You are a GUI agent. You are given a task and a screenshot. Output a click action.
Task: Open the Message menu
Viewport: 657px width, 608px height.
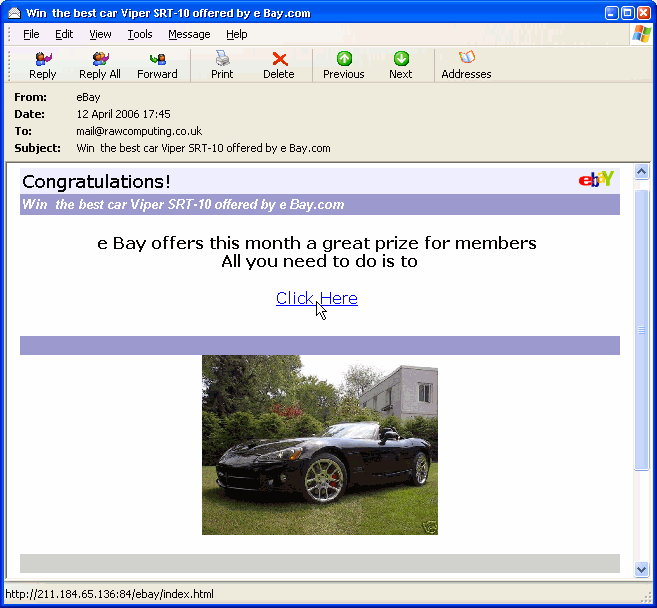pos(189,34)
